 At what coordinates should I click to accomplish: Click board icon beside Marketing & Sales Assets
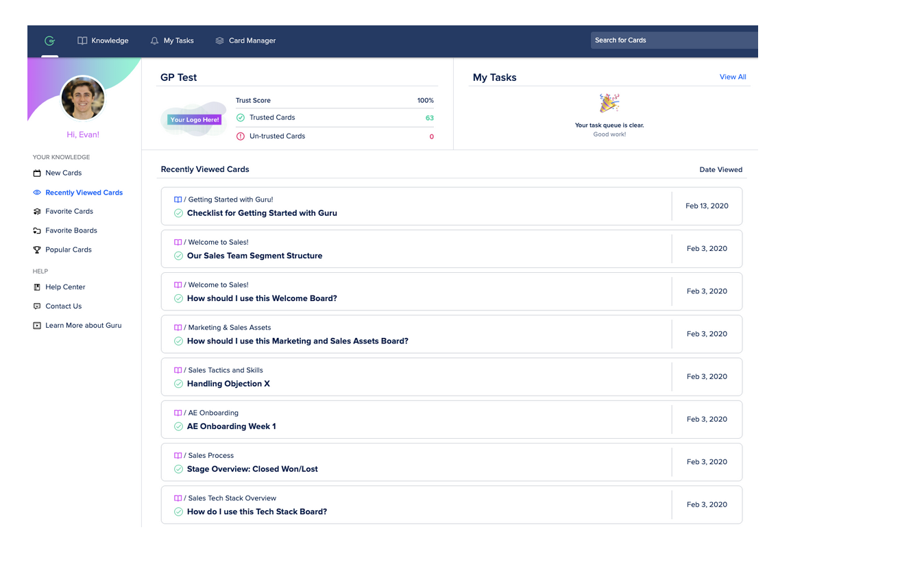[x=178, y=328]
